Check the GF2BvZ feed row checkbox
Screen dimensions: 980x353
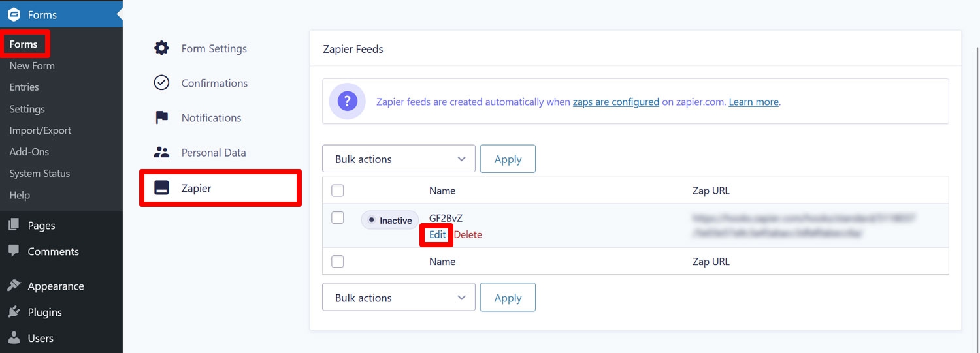coord(338,218)
